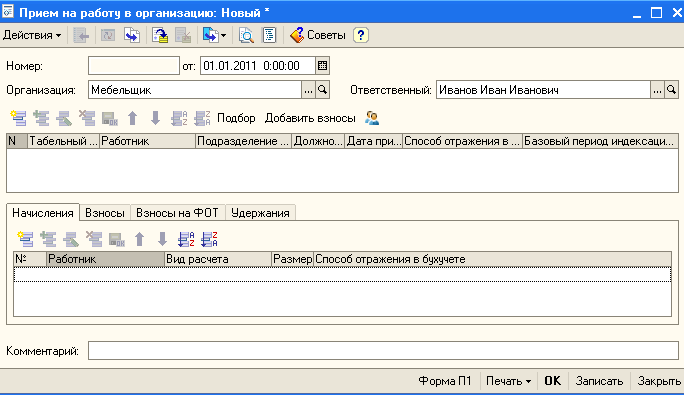Click the document movements icon next to refresh
The image size is (684, 395).
pos(132,35)
